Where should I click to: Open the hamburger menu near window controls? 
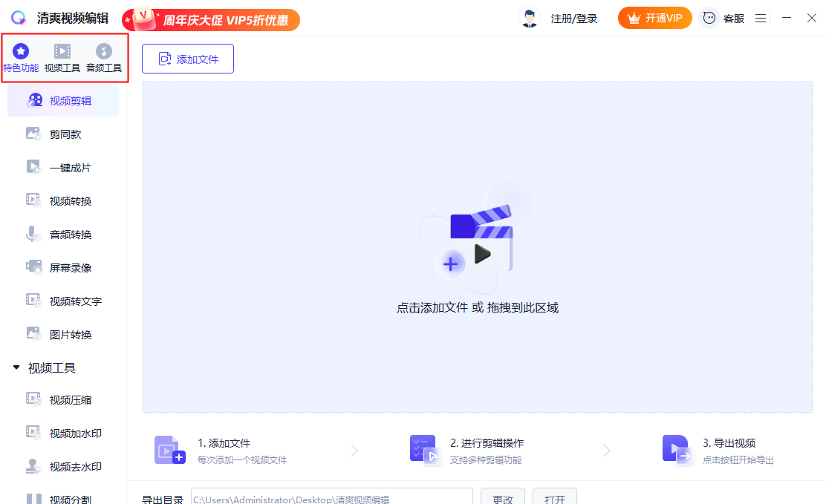pyautogui.click(x=760, y=18)
